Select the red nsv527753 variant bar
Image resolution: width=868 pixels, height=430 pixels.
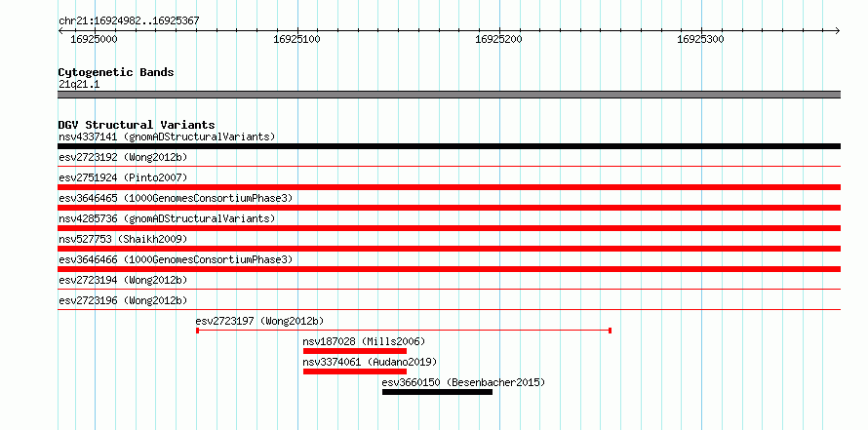coord(449,249)
